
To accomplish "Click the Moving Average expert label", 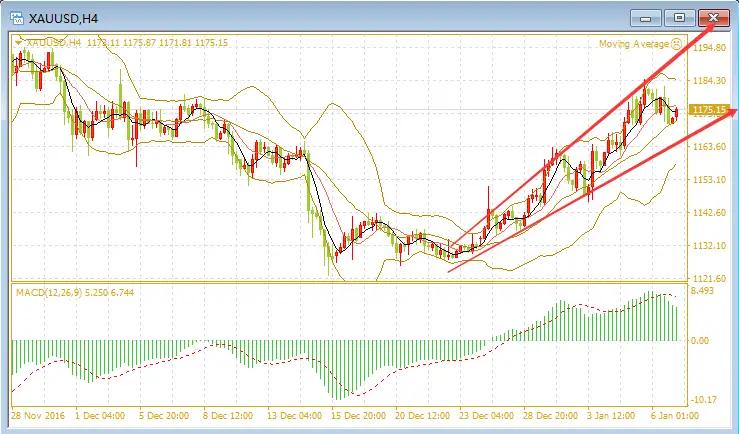I will coord(633,44).
